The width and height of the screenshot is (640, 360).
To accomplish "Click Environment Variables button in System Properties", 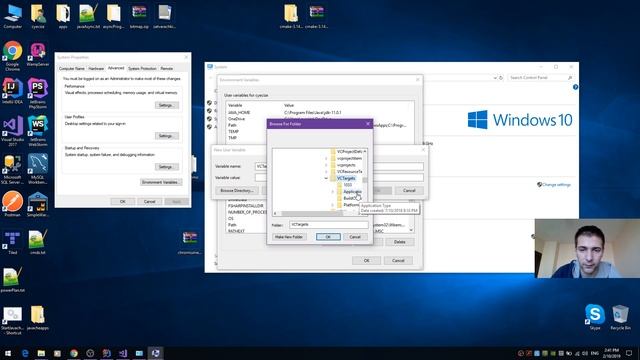I will click(x=161, y=182).
